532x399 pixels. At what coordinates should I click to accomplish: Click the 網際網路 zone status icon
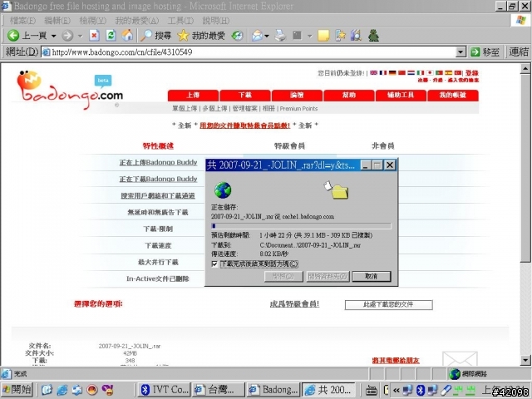[455, 374]
